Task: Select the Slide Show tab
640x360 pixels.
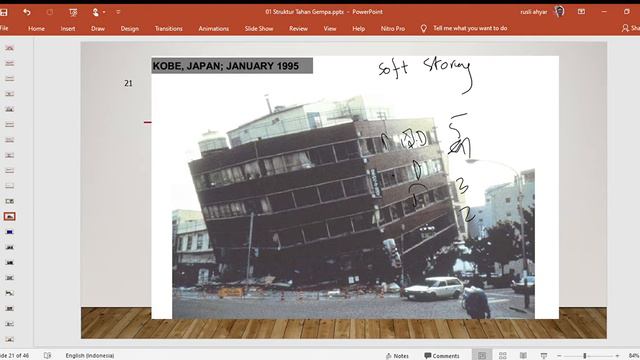Action: [x=259, y=29]
